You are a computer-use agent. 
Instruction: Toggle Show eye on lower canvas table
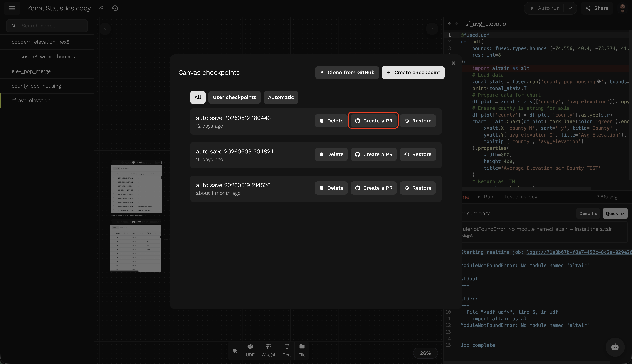click(137, 222)
